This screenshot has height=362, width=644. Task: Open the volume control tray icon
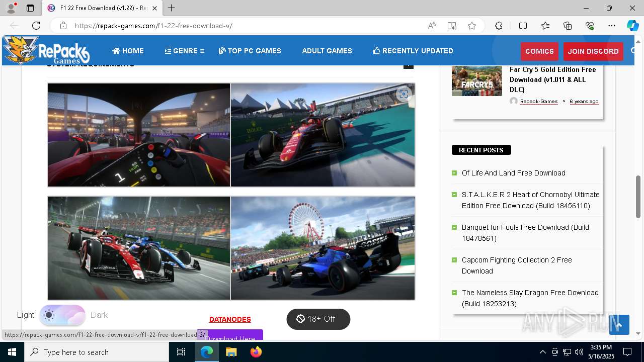579,352
